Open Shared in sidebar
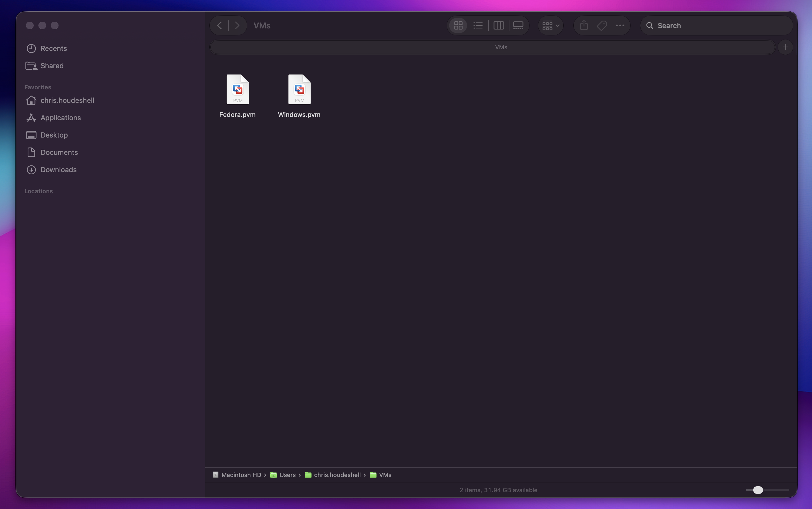812x509 pixels. pos(111,66)
